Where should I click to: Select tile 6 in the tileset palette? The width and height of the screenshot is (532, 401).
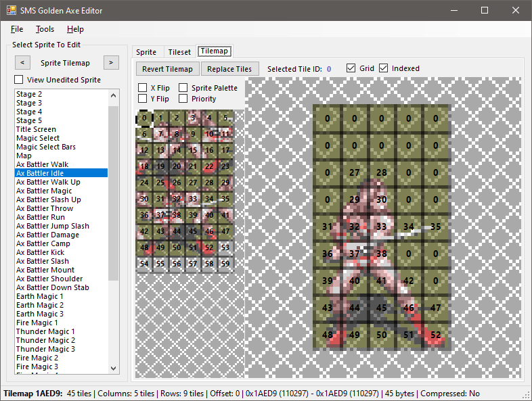[x=144, y=134]
